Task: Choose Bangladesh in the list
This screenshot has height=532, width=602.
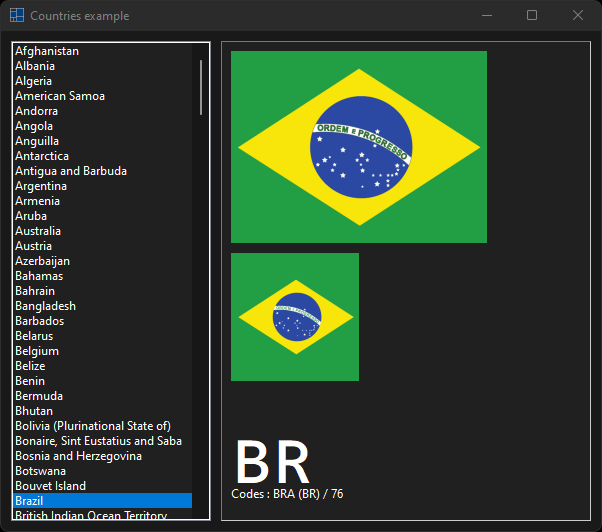Action: click(103, 306)
